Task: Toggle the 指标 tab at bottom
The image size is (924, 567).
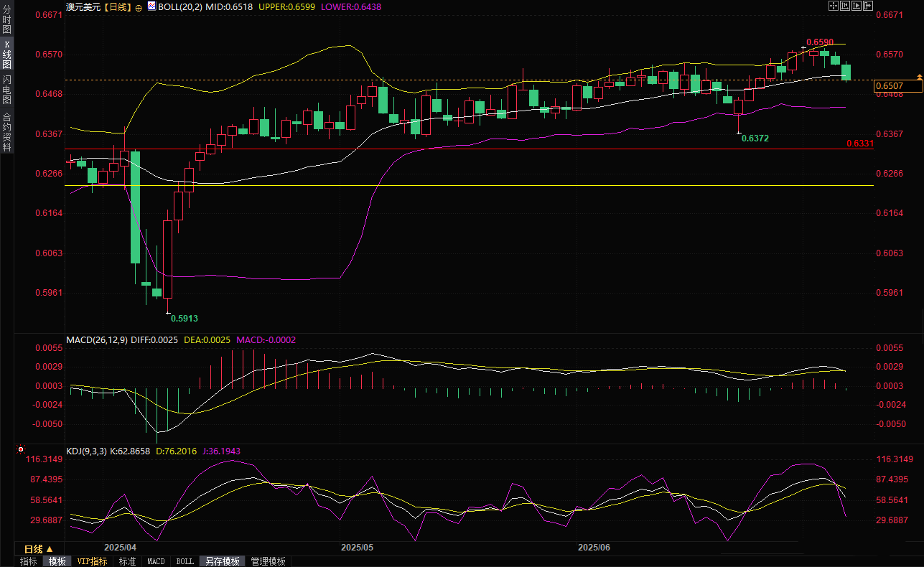Action: (28, 561)
